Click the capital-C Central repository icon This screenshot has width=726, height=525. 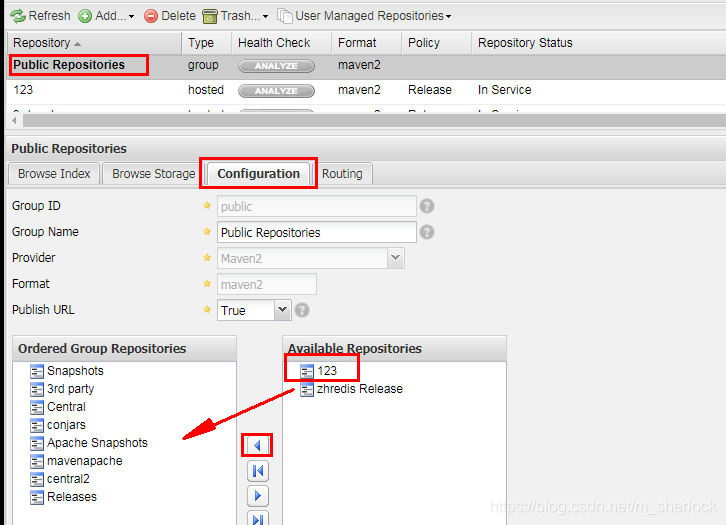(x=37, y=407)
